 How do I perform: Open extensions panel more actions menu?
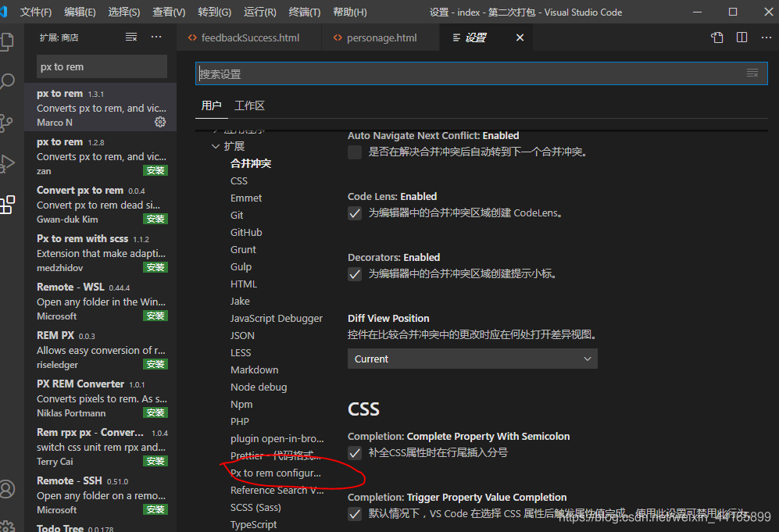(156, 37)
